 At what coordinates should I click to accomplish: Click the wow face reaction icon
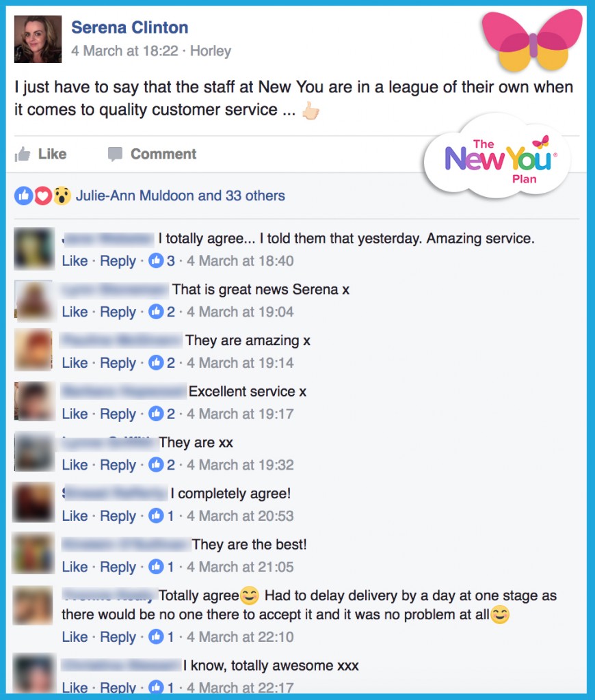(x=62, y=196)
